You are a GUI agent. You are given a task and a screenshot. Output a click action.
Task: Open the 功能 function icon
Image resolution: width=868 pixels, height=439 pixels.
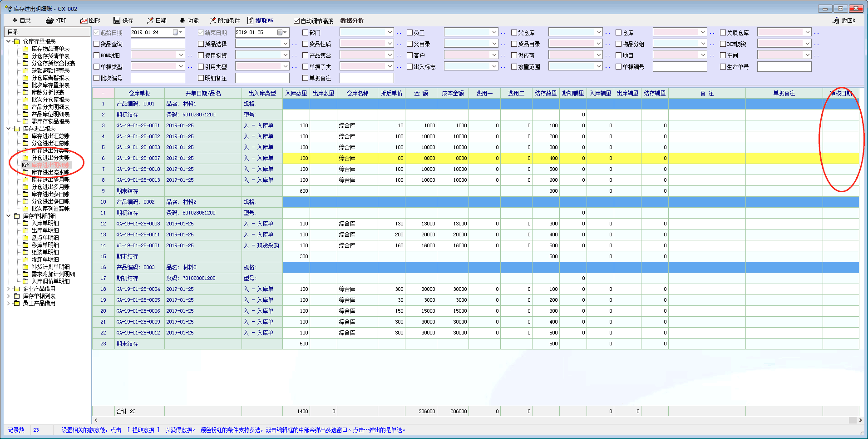point(182,20)
